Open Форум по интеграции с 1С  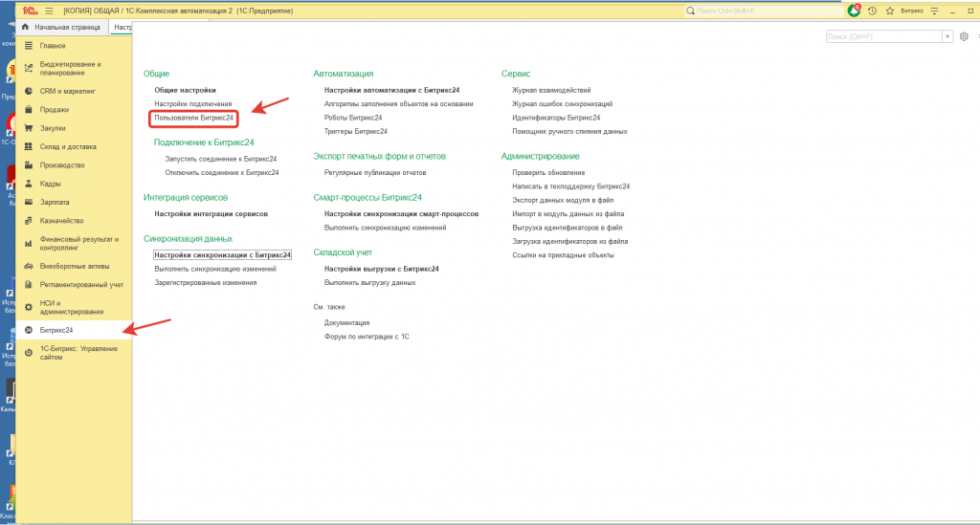coord(367,337)
